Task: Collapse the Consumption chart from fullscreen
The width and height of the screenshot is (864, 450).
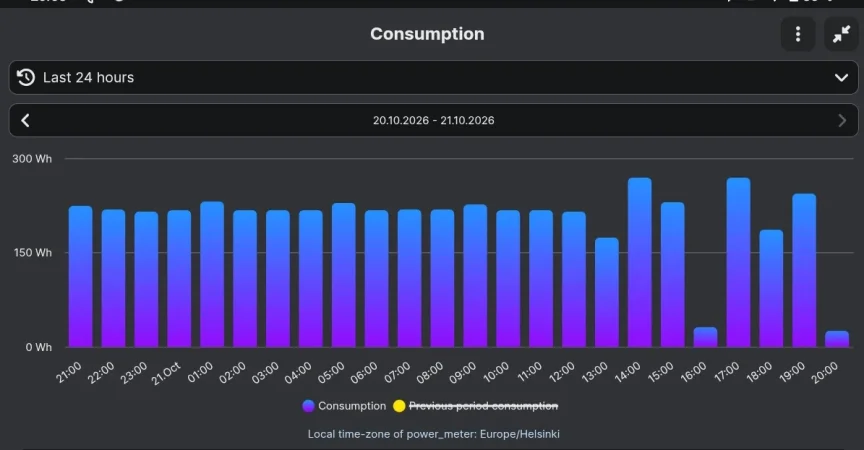Action: (841, 34)
